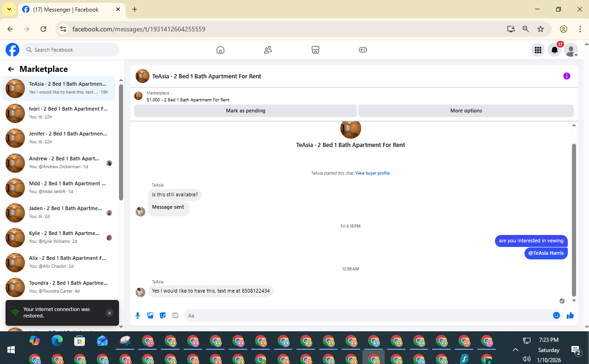Go back using the Marketplace arrow

tap(11, 69)
